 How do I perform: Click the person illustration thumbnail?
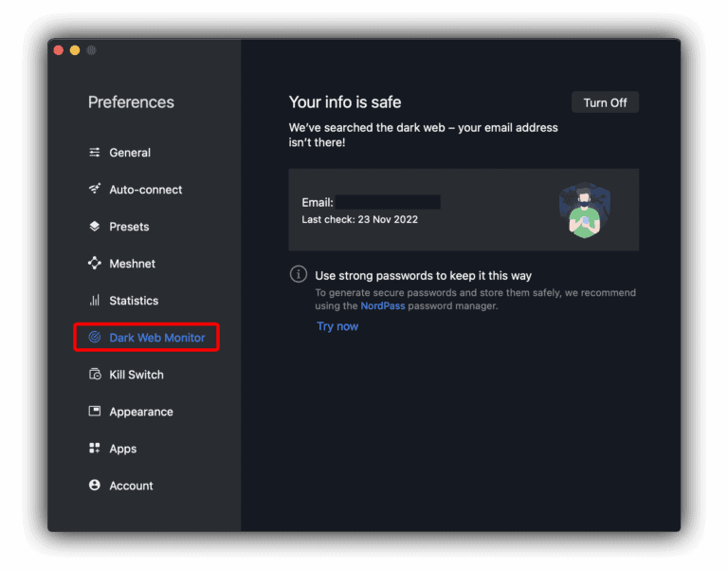(584, 210)
